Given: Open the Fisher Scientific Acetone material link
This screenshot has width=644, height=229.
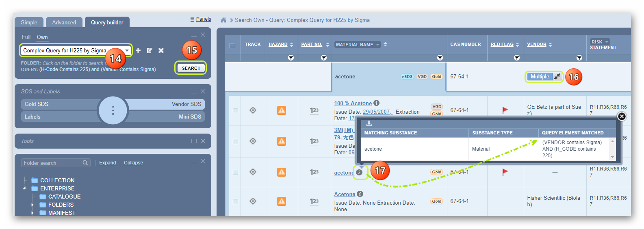Looking at the screenshot, I should (x=345, y=194).
